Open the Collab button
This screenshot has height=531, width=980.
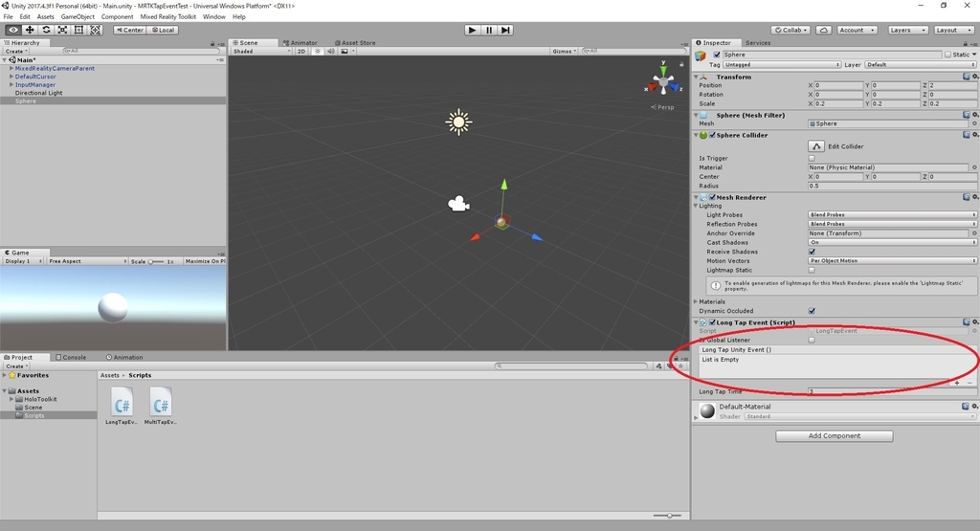(791, 30)
